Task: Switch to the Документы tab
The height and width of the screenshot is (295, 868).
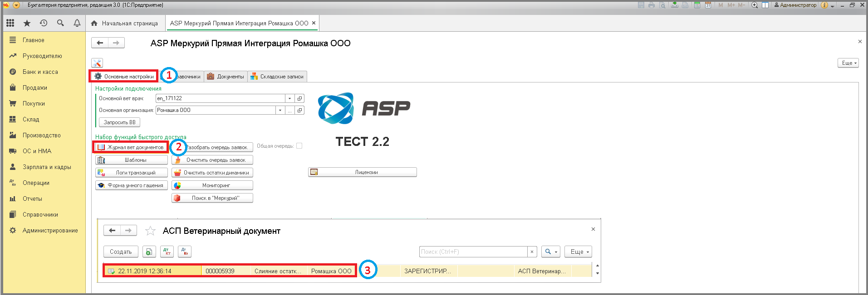Action: 226,77
